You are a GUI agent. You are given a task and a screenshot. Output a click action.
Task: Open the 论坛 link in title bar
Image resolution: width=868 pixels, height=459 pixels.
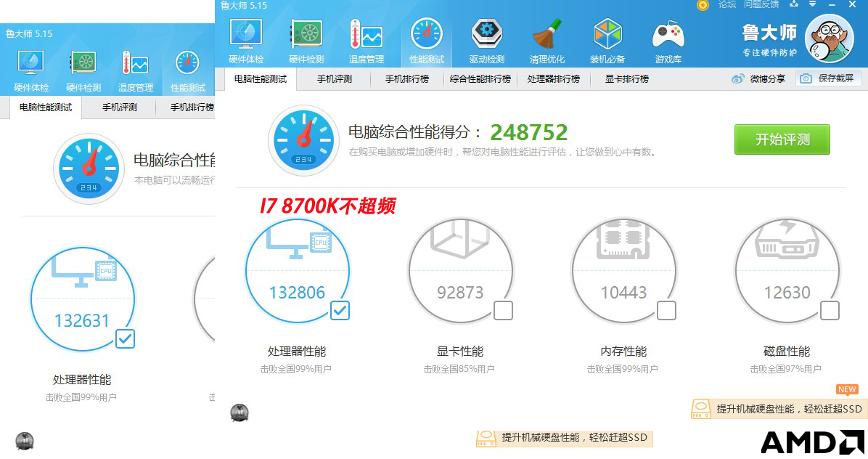point(726,4)
